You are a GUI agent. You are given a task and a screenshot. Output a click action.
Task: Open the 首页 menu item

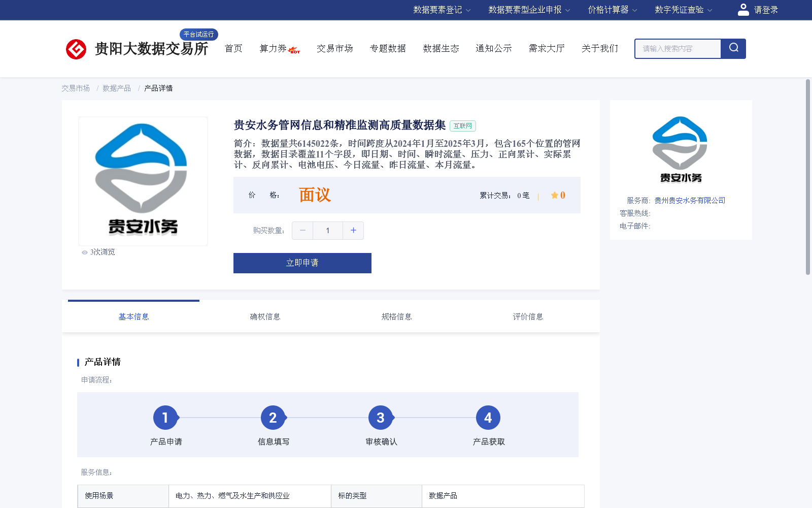coord(233,48)
